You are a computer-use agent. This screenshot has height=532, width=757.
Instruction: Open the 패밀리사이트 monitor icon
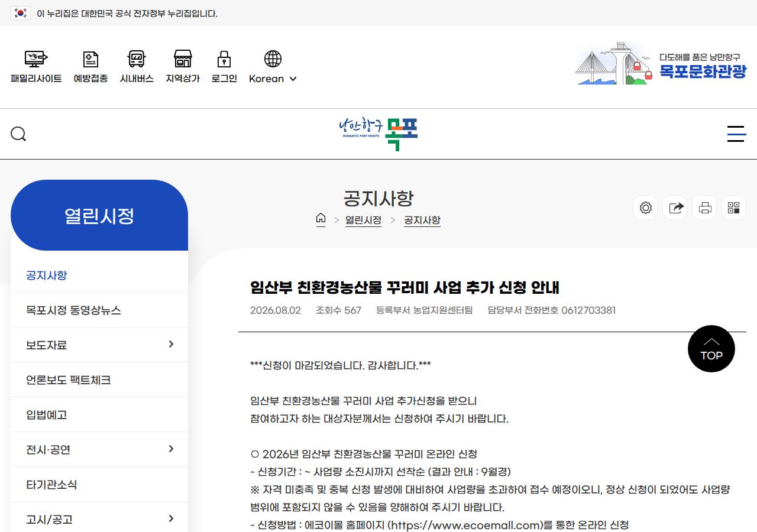point(36,59)
